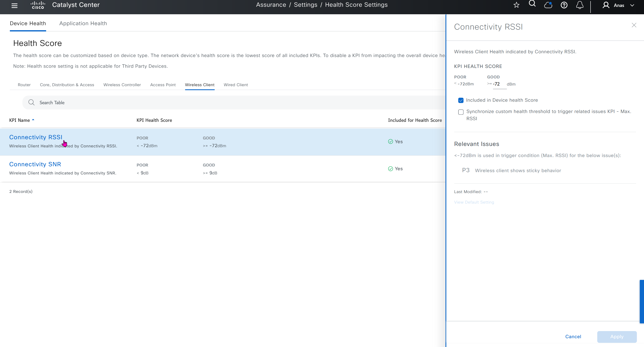Enable Synchronize custom health threshold checkbox
This screenshot has width=644, height=347.
coord(461,112)
